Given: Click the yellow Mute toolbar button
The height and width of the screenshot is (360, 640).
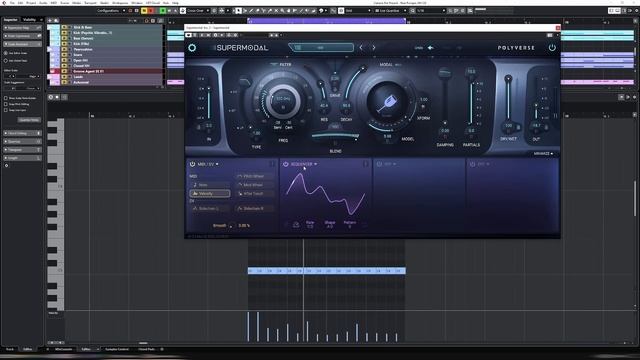Looking at the screenshot, I should (144, 11).
